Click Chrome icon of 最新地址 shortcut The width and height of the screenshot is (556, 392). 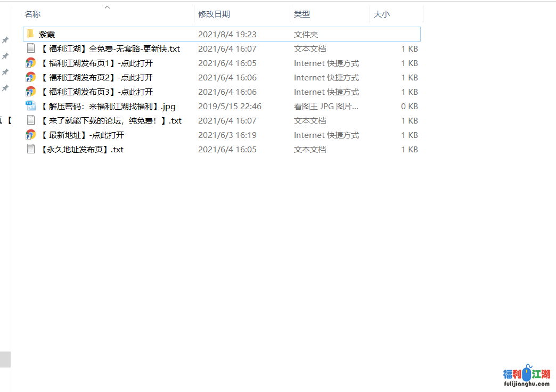[31, 135]
